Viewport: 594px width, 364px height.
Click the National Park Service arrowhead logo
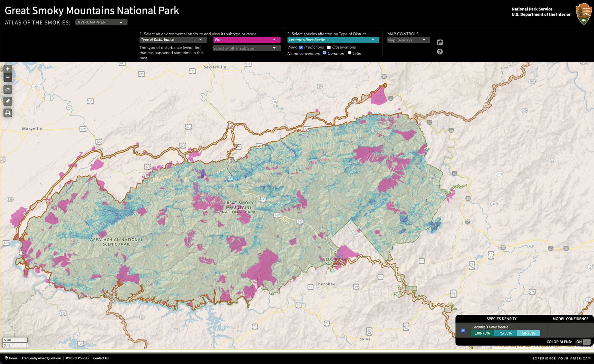583,14
